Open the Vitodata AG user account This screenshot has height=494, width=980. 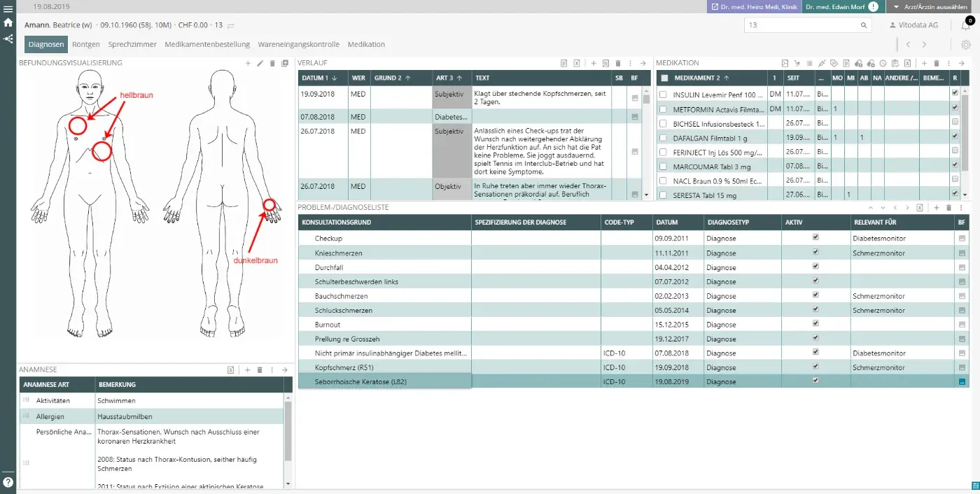coord(913,25)
